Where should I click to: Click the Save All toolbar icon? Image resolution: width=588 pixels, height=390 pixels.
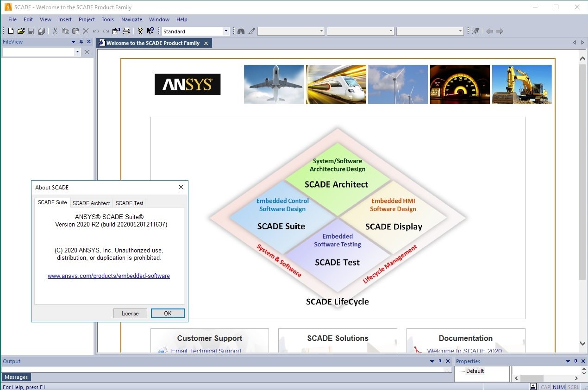pos(41,31)
